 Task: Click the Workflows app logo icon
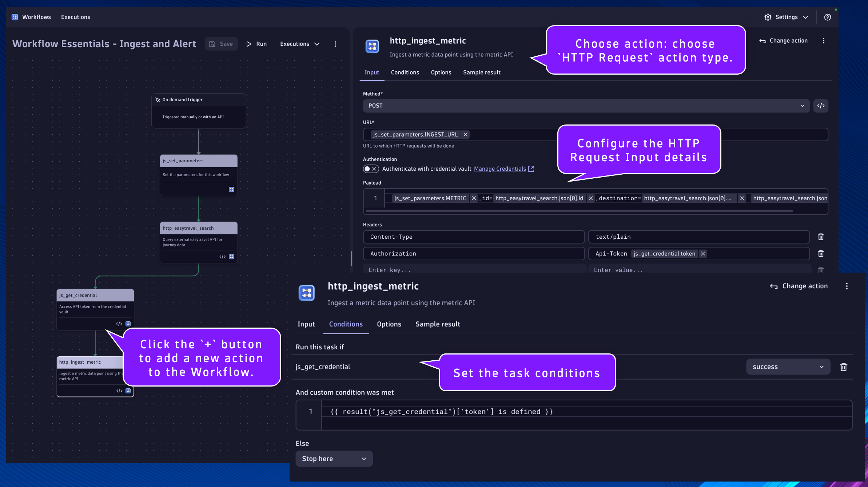coord(15,17)
